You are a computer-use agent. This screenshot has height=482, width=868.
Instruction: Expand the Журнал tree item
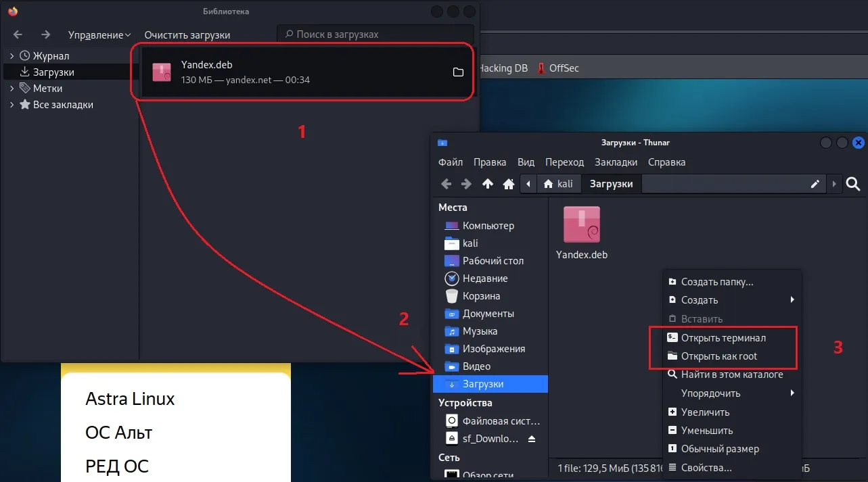(12, 56)
